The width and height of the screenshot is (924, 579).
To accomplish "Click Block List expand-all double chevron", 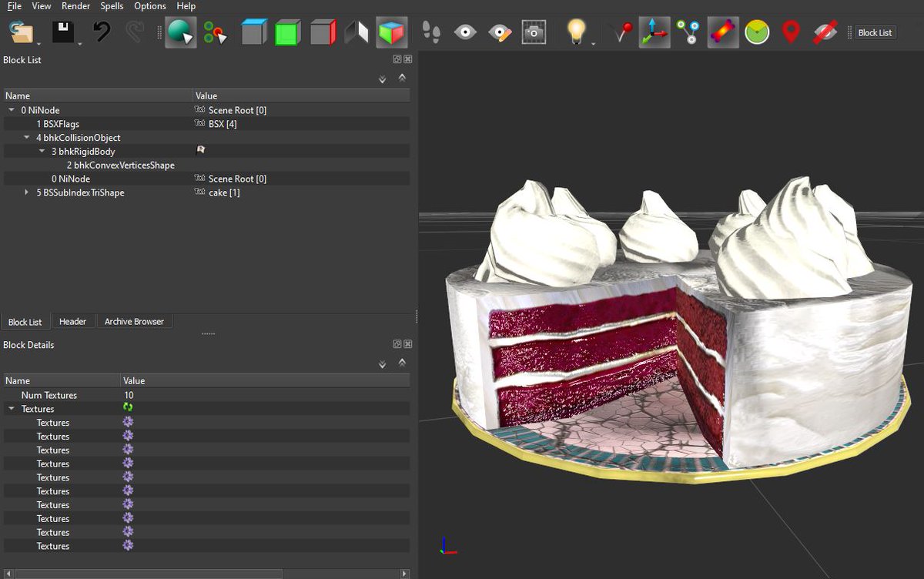I will click(383, 79).
